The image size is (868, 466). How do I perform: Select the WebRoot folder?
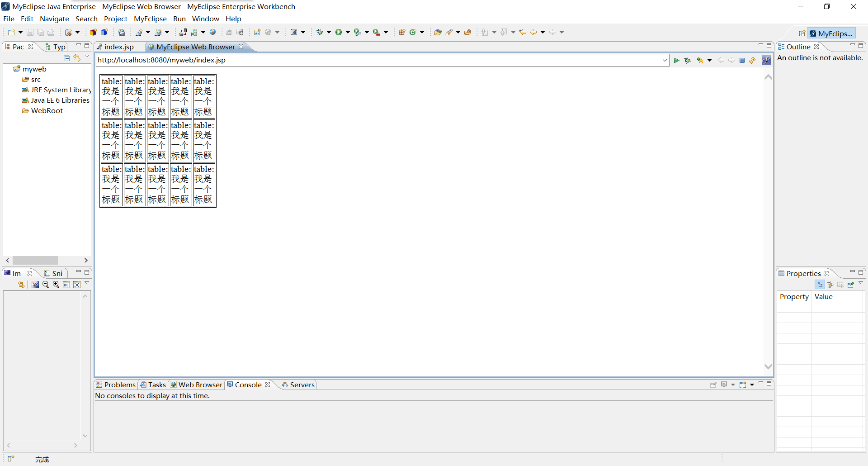click(42, 110)
